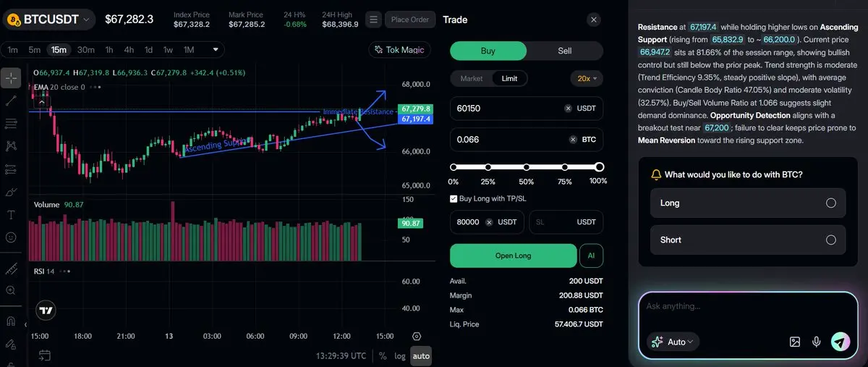This screenshot has width=868, height=367.
Task: Switch to the Buy side
Action: click(488, 51)
